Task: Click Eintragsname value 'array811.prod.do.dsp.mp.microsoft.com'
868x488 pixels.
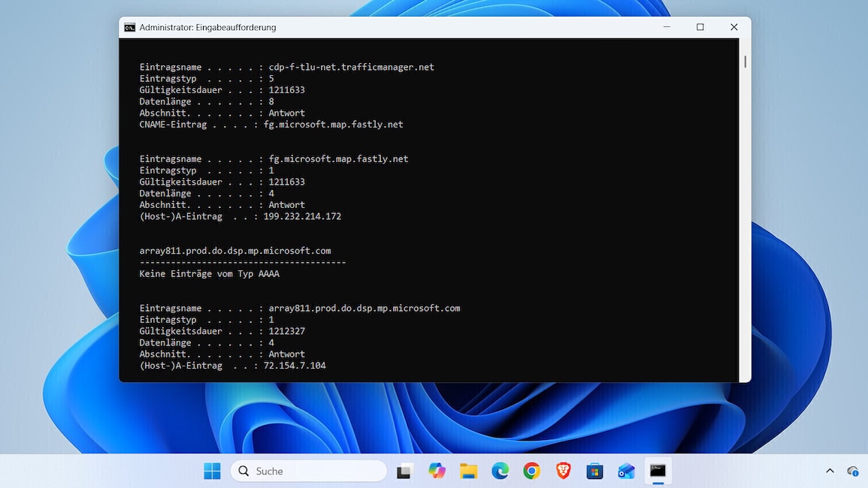Action: tap(364, 308)
